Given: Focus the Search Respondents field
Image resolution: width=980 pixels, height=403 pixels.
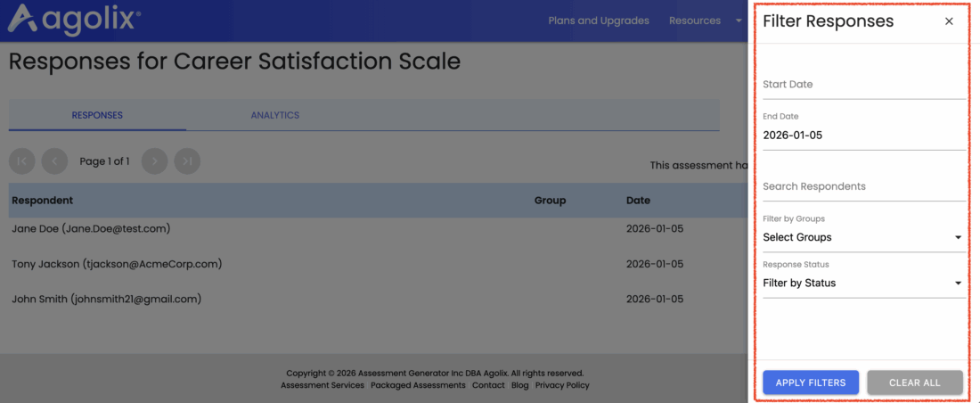Looking at the screenshot, I should tap(863, 187).
